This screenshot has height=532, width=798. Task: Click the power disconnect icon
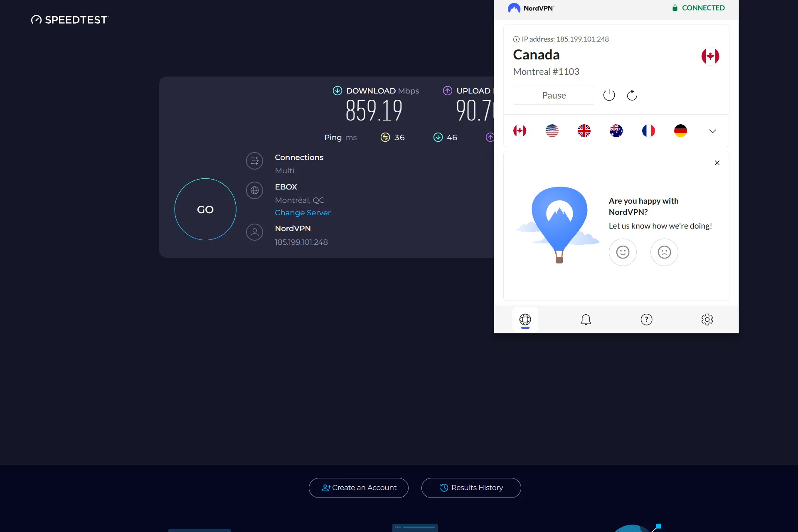click(609, 95)
